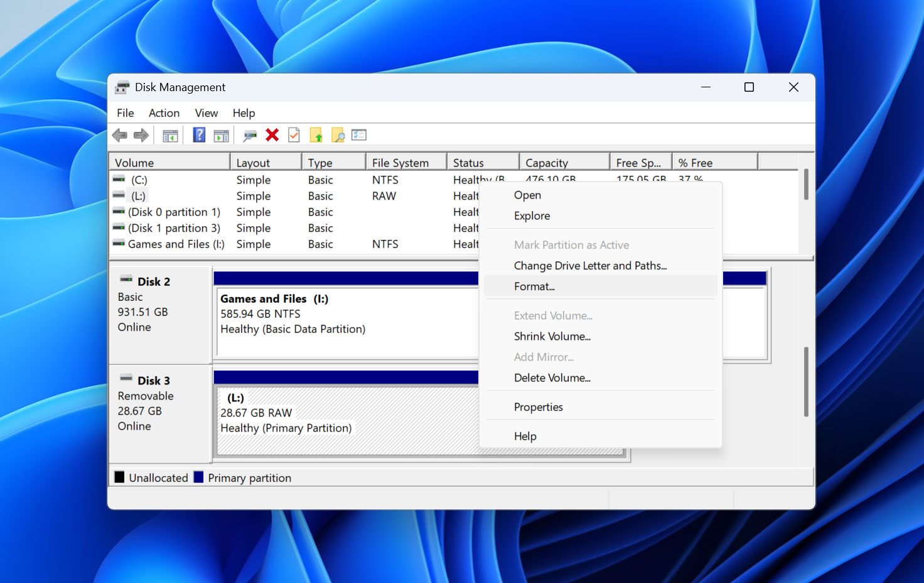This screenshot has height=583, width=924.
Task: Toggle the Show/Hide Console Tree icon
Action: click(x=170, y=135)
